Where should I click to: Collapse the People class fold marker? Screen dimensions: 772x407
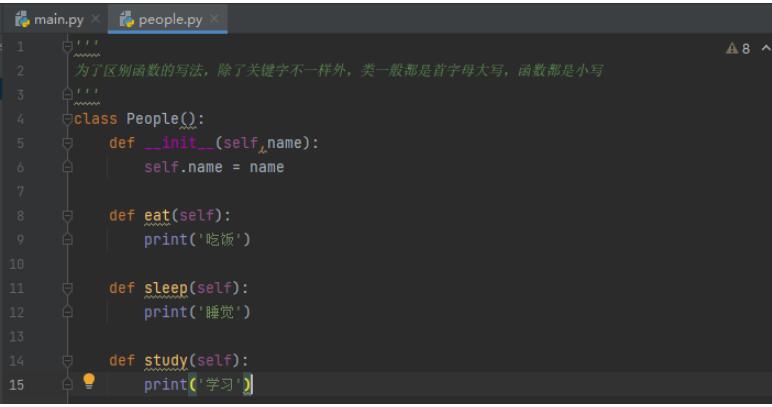pyautogui.click(x=67, y=119)
